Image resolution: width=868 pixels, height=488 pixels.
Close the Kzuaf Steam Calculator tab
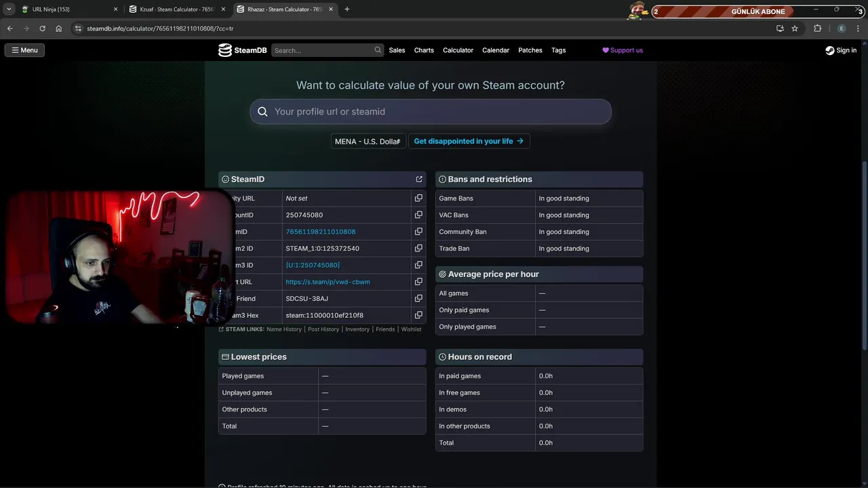tap(223, 9)
